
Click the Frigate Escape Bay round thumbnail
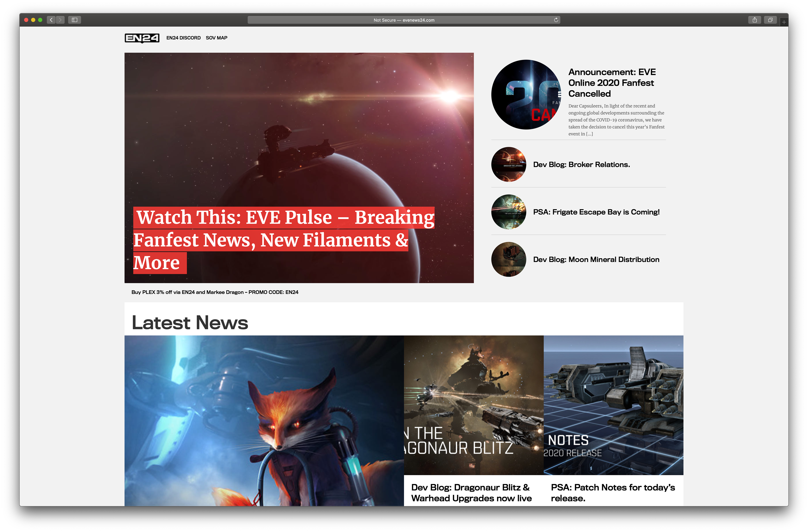click(x=509, y=212)
